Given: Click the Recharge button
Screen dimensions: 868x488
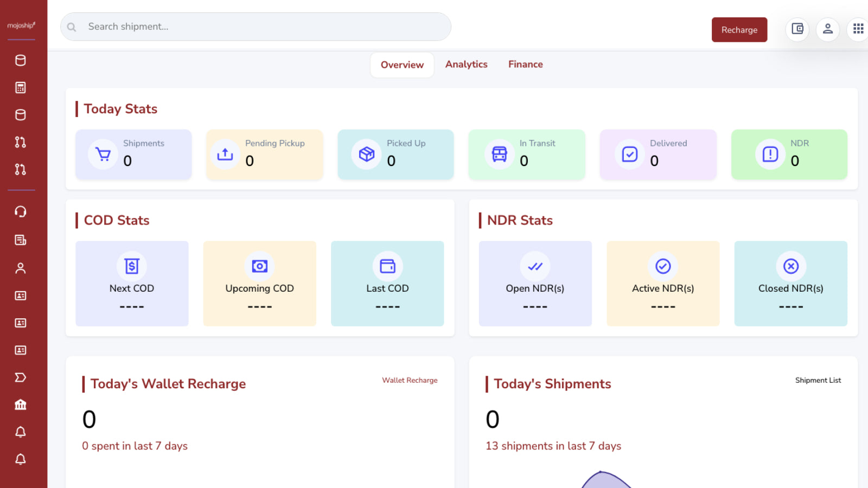Looking at the screenshot, I should click(x=739, y=30).
